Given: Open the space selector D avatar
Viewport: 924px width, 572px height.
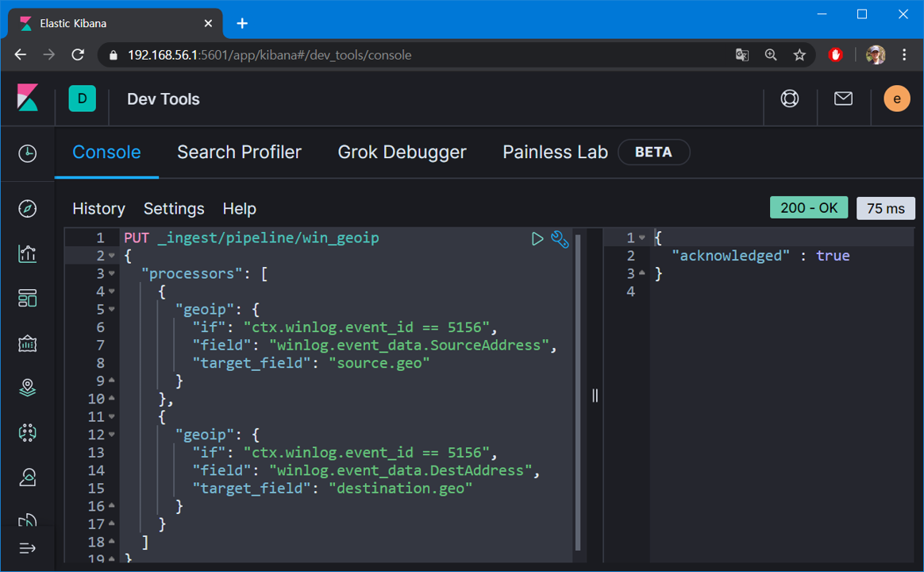Looking at the screenshot, I should [82, 99].
